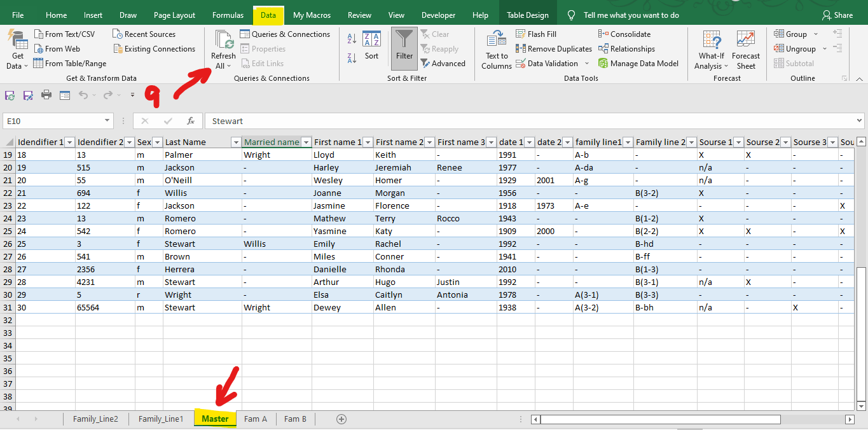Open the Developer tab
Viewport: 868px width, 430px height.
pos(438,15)
